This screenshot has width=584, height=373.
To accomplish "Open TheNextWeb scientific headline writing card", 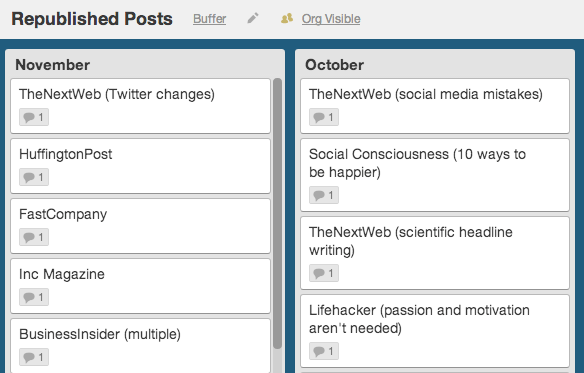I will point(435,253).
